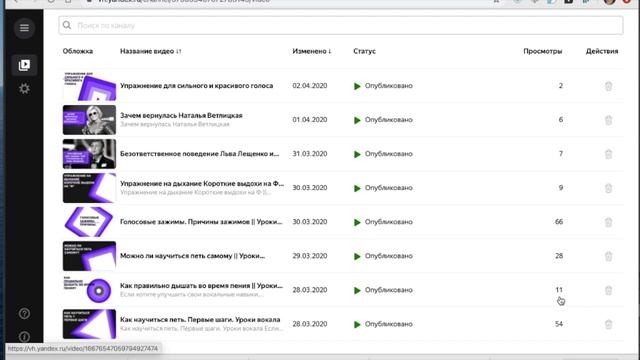The height and width of the screenshot is (360, 640).
Task: Delete video 'Упражнение для сильного и красивого голоса'
Action: click(x=608, y=86)
